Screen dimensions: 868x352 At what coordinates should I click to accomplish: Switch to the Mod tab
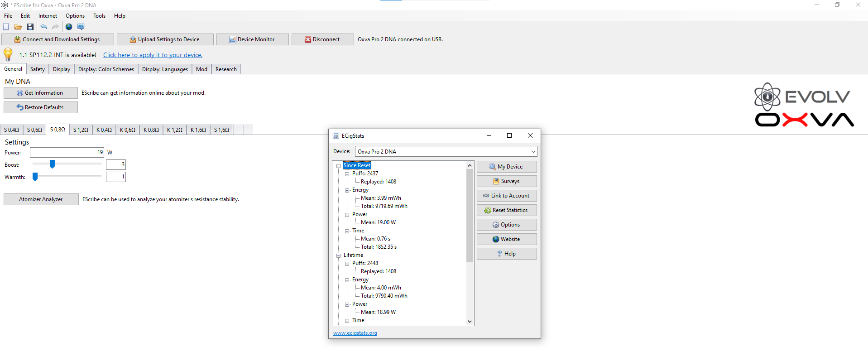click(x=202, y=69)
